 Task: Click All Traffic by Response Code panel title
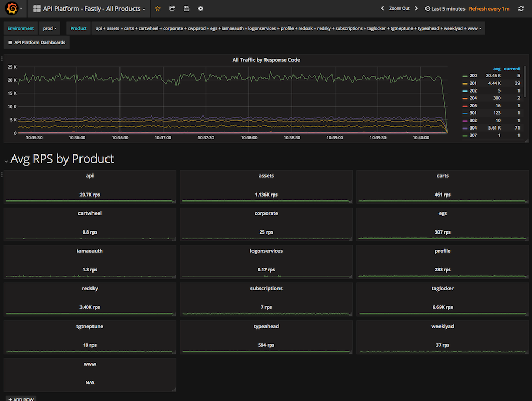(266, 60)
